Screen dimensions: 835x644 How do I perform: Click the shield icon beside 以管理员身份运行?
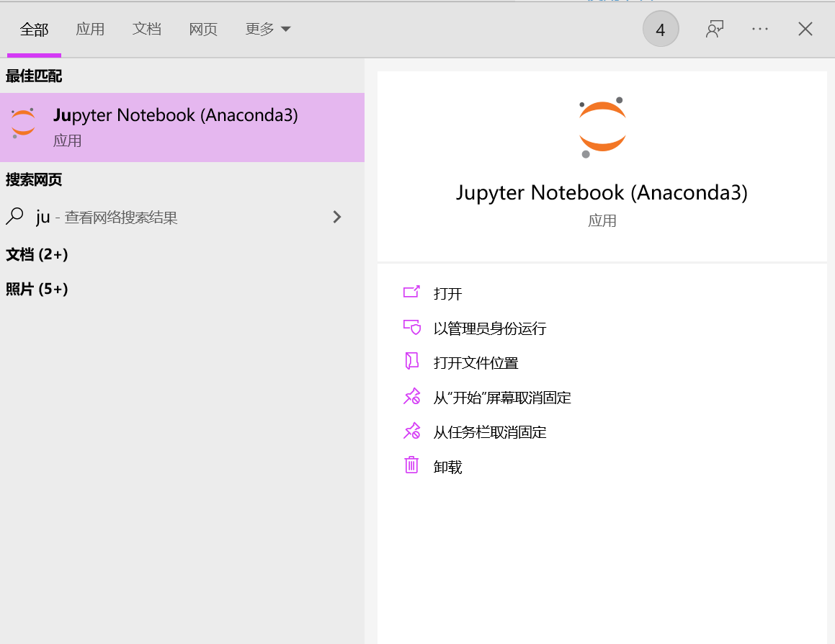412,328
